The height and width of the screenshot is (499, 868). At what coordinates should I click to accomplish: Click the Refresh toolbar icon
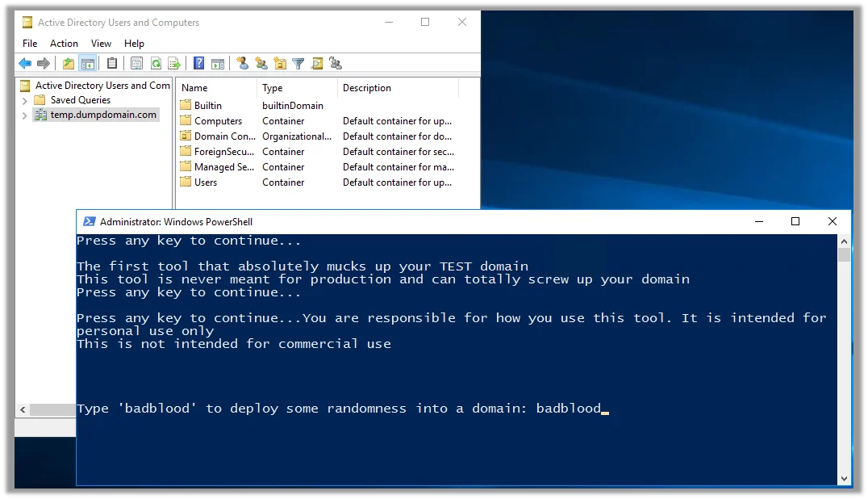[x=156, y=64]
